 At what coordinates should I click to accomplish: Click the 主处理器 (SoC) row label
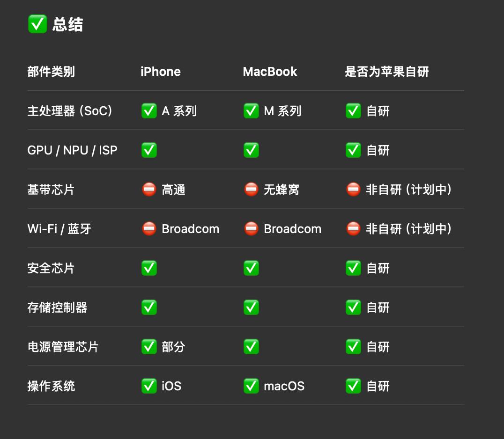(x=70, y=111)
